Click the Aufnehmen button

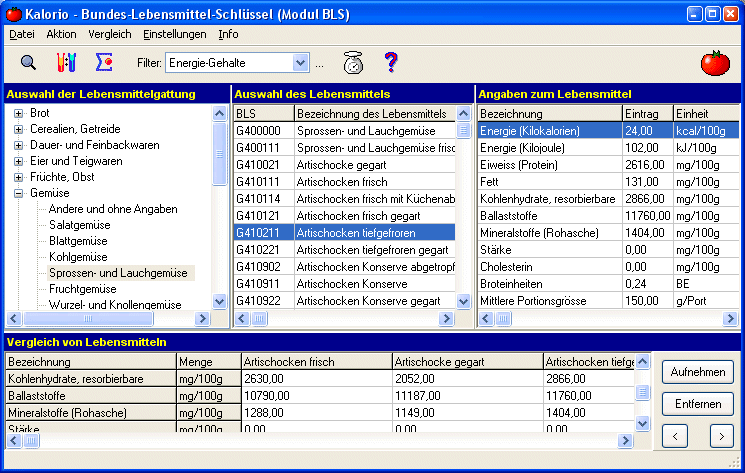pyautogui.click(x=697, y=372)
